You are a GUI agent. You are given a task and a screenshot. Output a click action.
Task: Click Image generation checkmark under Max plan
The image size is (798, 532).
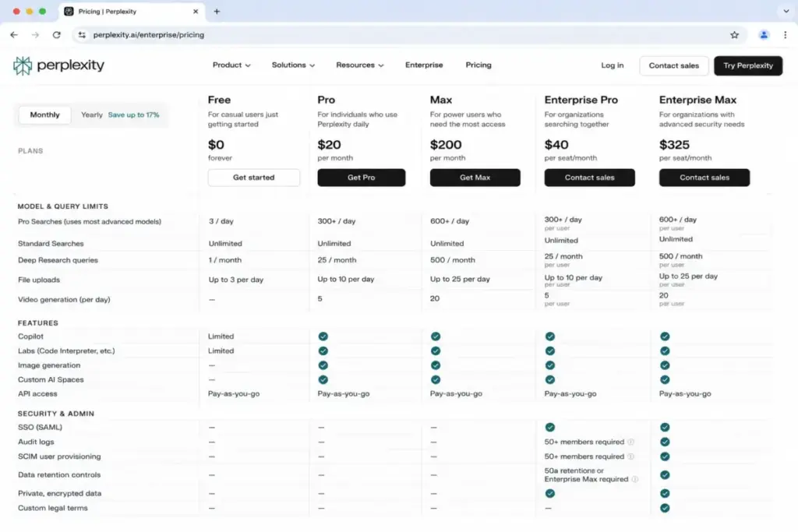(436, 365)
